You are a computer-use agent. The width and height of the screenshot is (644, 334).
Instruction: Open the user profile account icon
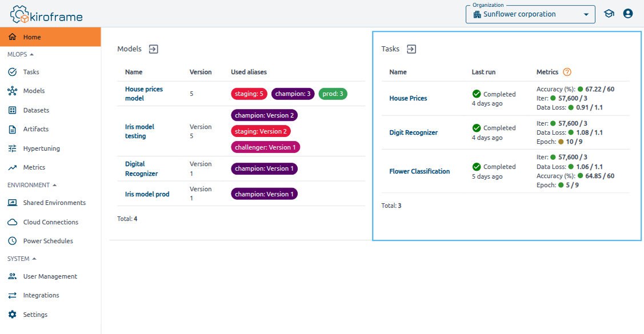tap(628, 14)
